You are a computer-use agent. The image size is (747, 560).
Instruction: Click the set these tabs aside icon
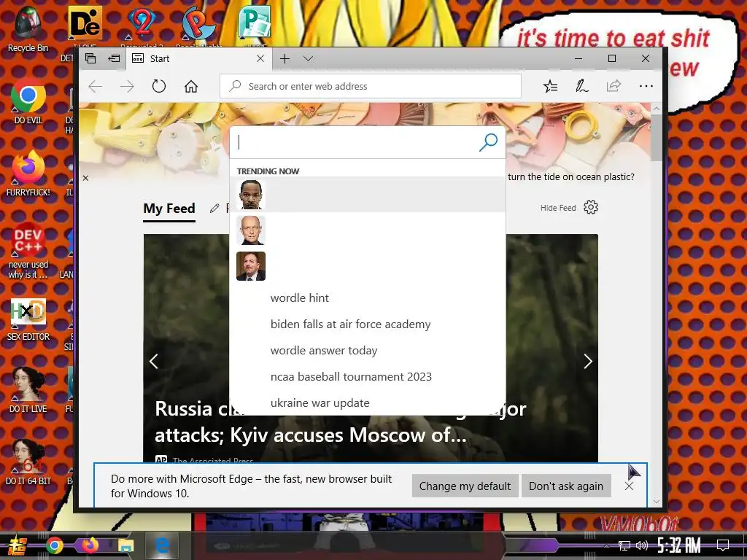pos(114,58)
